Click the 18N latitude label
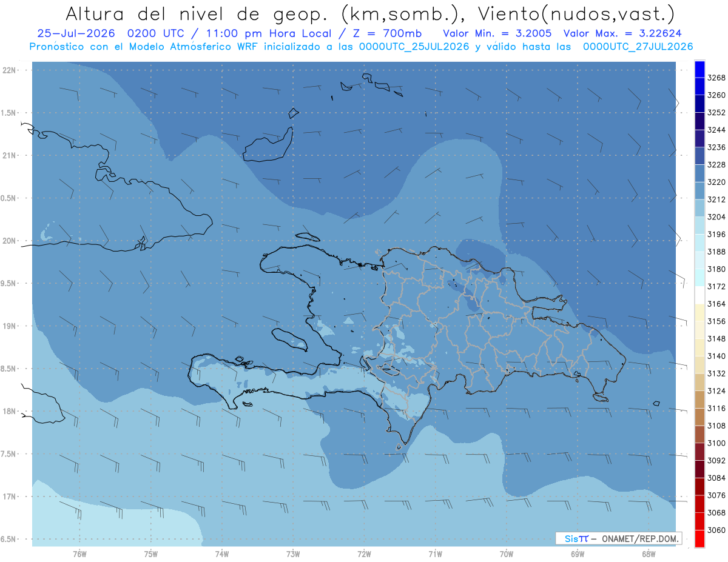The image size is (728, 562). point(10,411)
